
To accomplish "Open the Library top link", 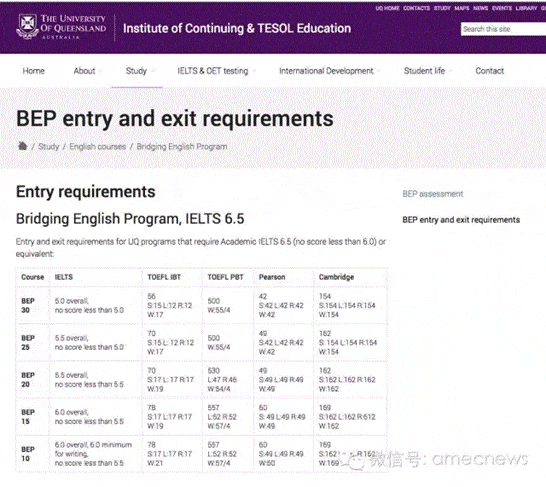I will pyautogui.click(x=526, y=8).
